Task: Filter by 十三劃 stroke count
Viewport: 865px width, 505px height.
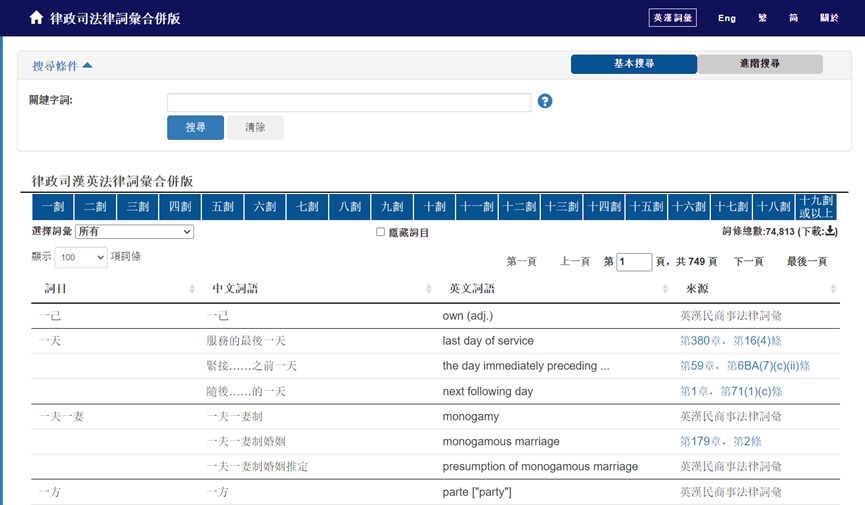Action: coord(562,207)
